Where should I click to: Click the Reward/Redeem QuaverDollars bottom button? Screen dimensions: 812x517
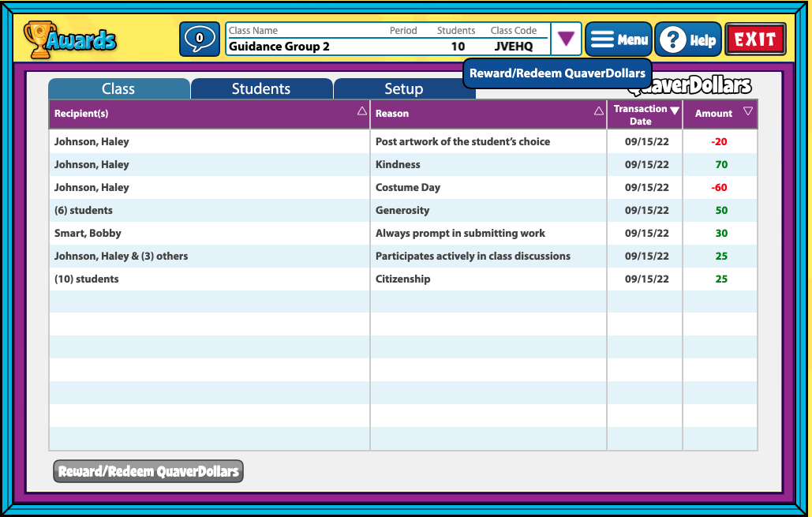point(148,471)
